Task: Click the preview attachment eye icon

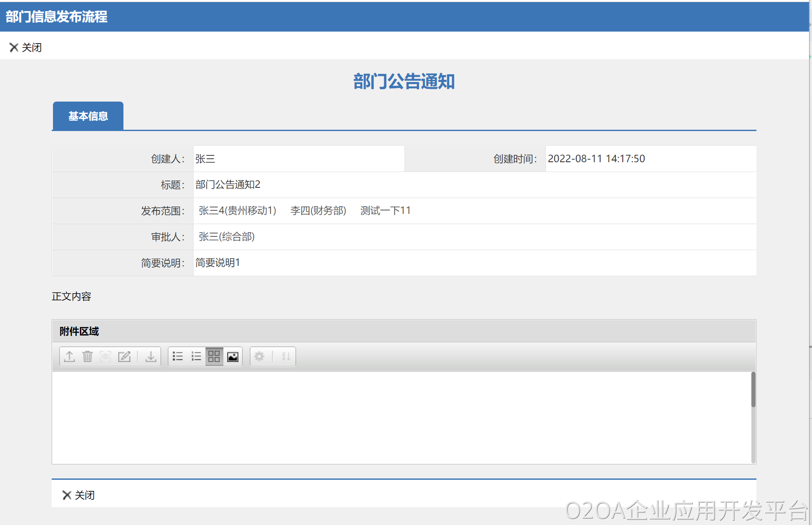Action: tap(106, 356)
